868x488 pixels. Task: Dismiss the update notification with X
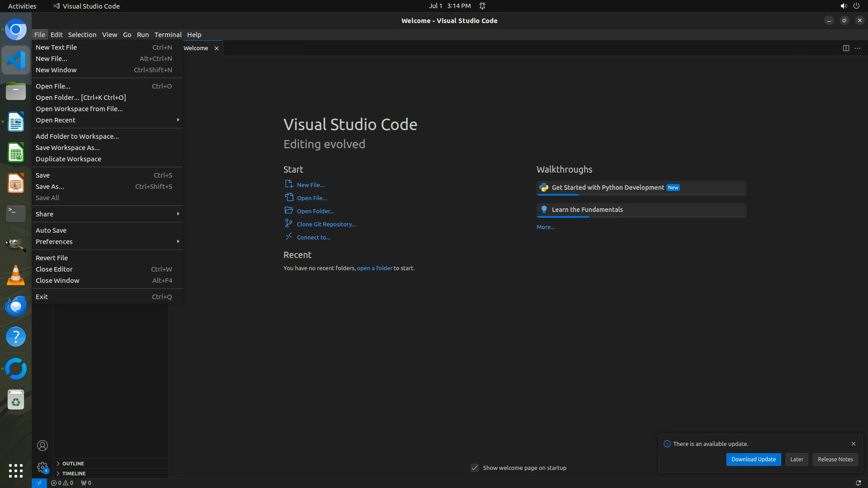pyautogui.click(x=854, y=444)
